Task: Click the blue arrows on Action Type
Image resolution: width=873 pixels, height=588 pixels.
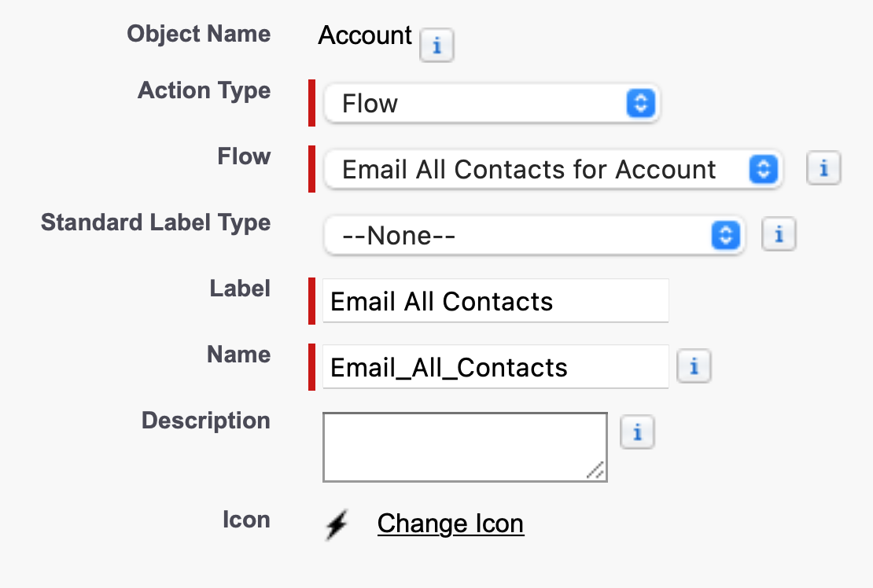Action: [x=640, y=103]
